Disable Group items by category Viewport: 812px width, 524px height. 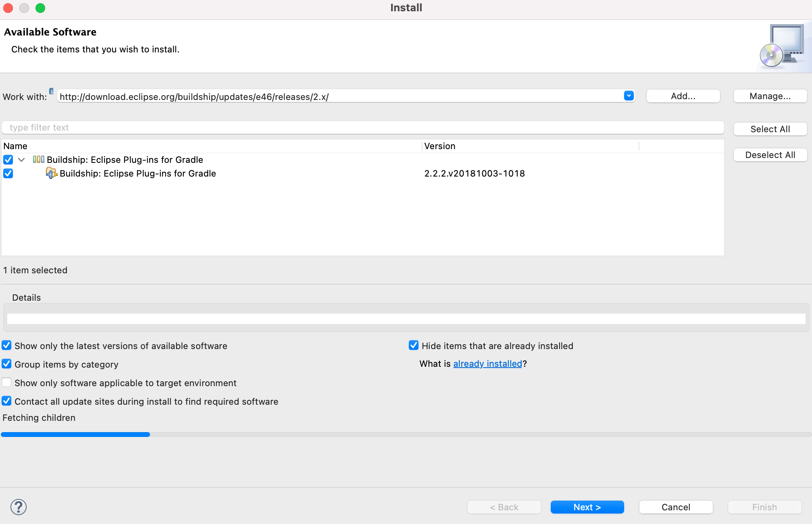tap(6, 364)
